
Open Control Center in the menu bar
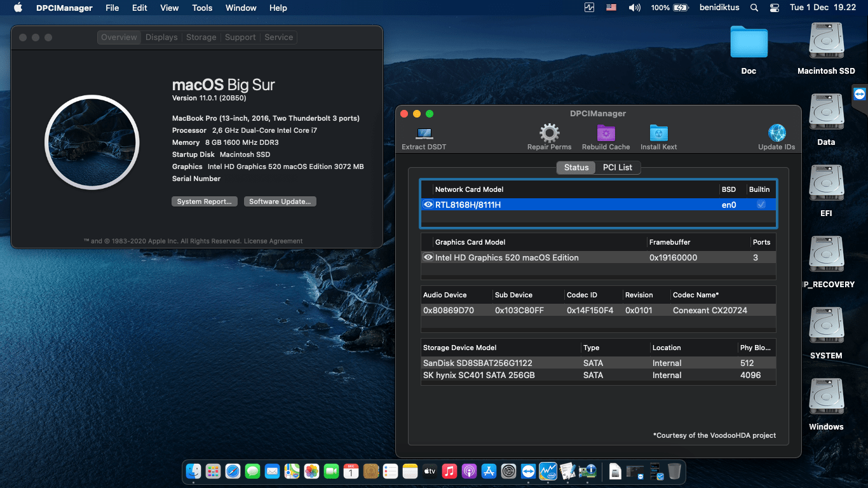[x=774, y=8]
